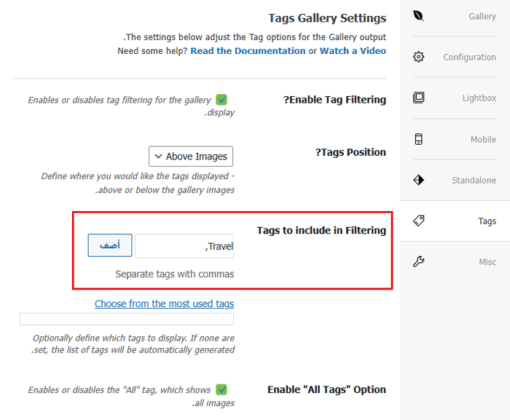The width and height of the screenshot is (510, 420).
Task: Click the Mobile phone icon
Action: point(418,139)
